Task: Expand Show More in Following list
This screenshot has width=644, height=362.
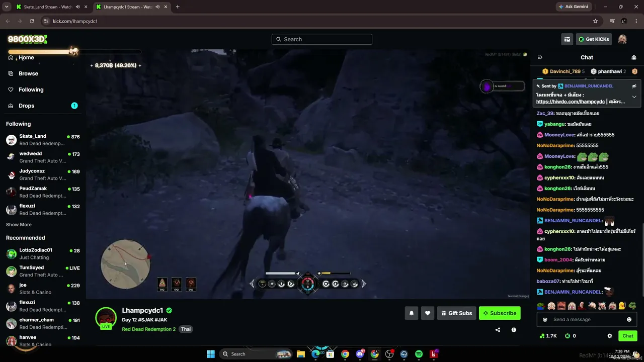Action: [19, 225]
